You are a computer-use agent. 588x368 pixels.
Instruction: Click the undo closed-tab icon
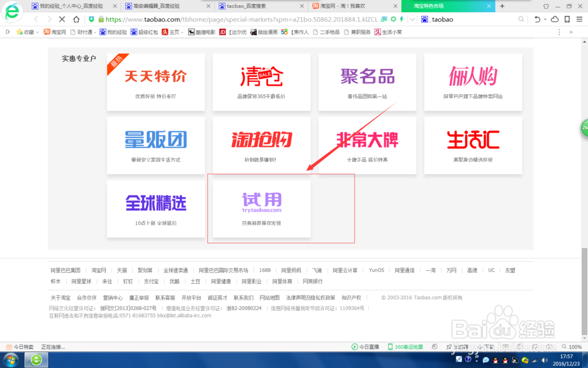537,19
